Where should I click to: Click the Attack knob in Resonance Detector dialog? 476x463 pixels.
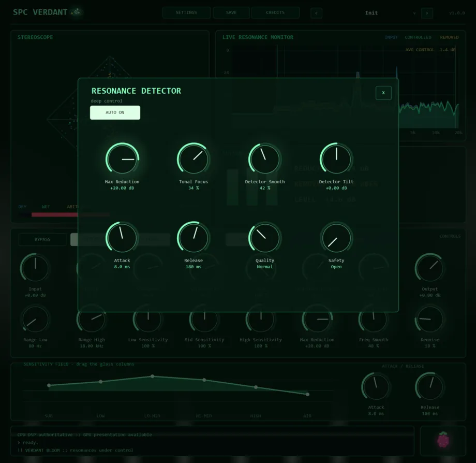122,238
